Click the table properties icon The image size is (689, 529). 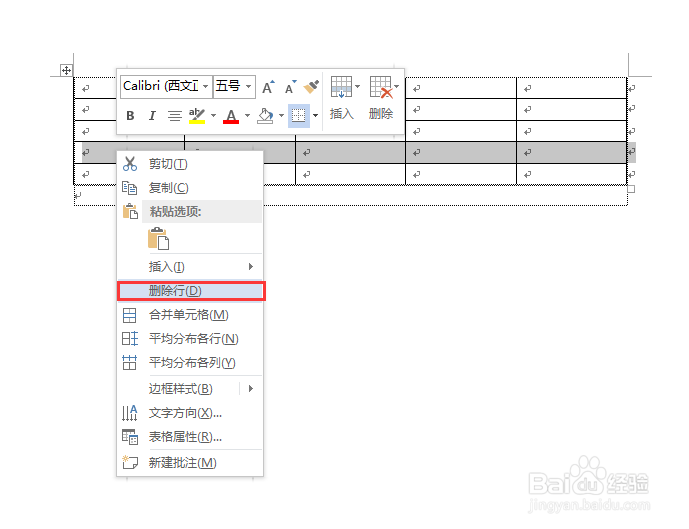[x=130, y=437]
